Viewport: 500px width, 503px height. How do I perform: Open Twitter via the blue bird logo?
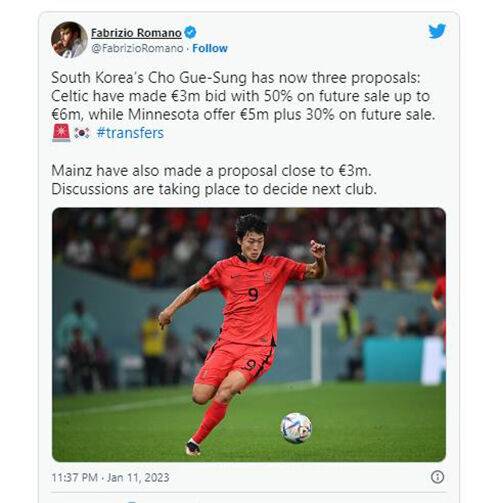point(437,31)
